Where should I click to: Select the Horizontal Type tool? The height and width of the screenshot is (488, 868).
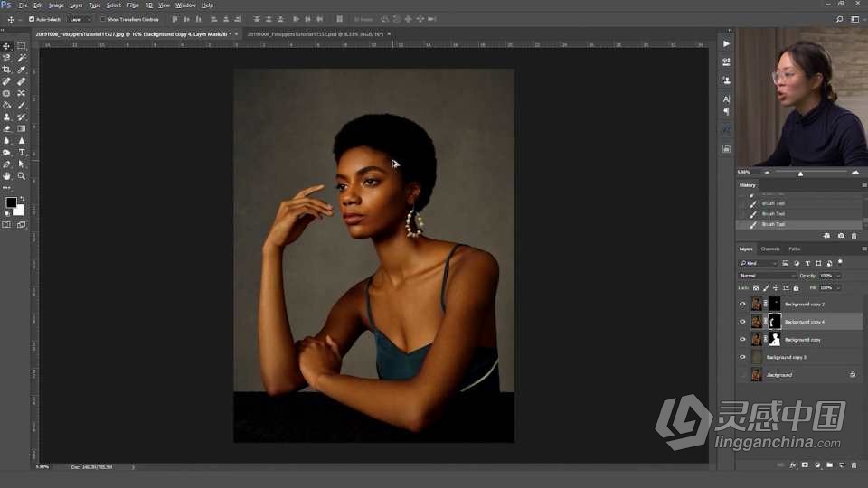21,152
